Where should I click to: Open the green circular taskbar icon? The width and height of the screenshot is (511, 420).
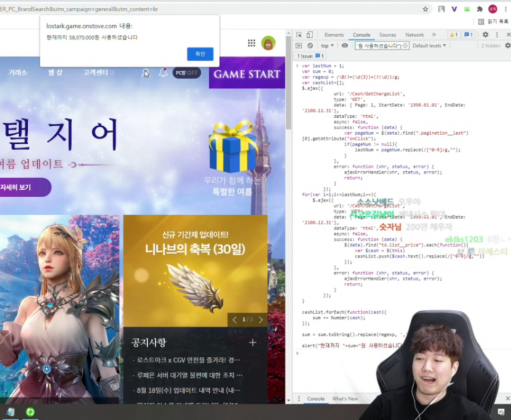(30, 412)
